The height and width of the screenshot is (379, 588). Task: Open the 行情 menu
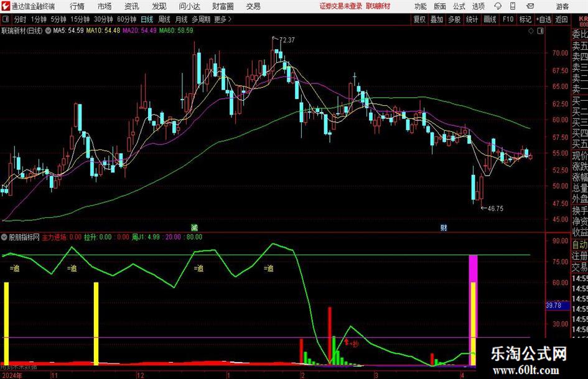77,6
